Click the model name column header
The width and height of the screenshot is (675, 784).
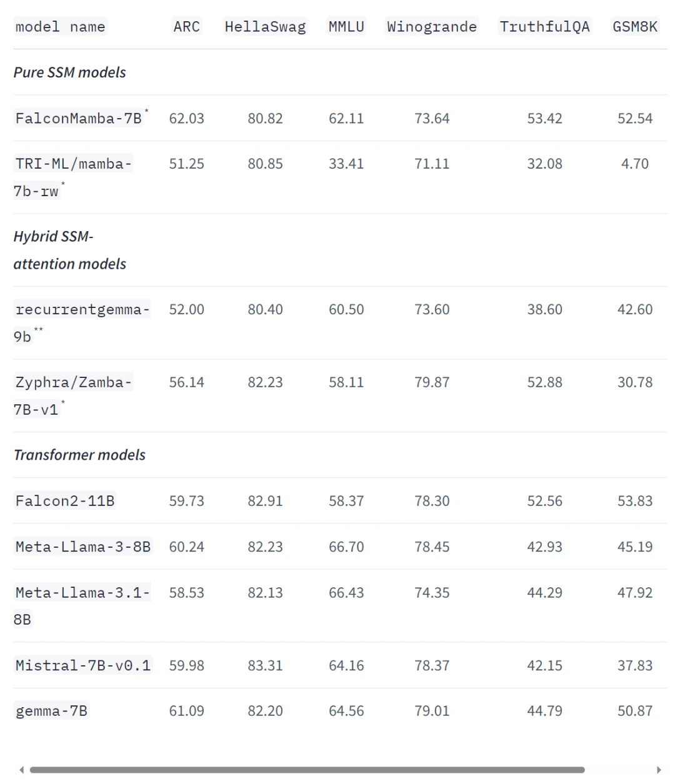click(x=61, y=27)
